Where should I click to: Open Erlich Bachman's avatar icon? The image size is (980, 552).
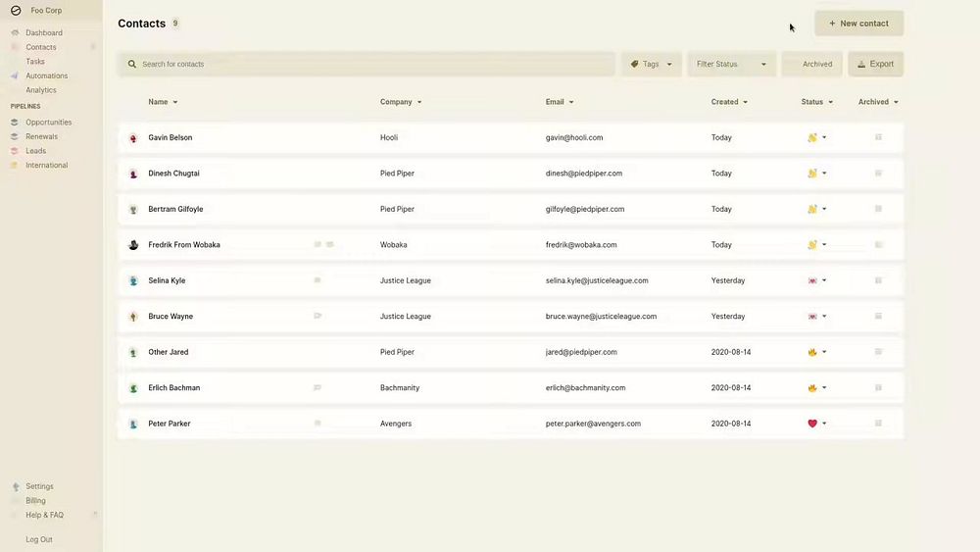(x=133, y=388)
